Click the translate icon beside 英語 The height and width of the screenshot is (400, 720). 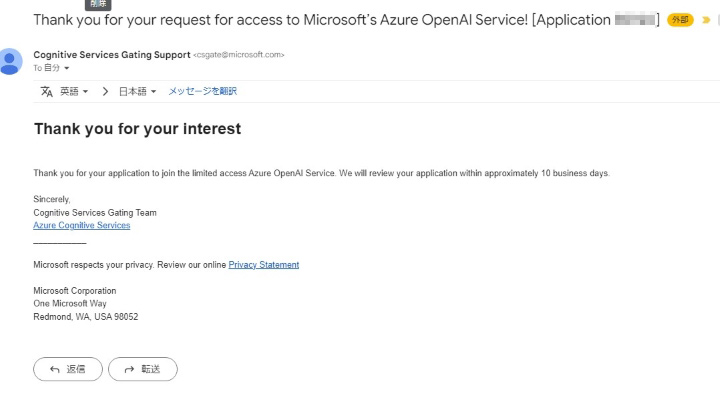(x=46, y=91)
